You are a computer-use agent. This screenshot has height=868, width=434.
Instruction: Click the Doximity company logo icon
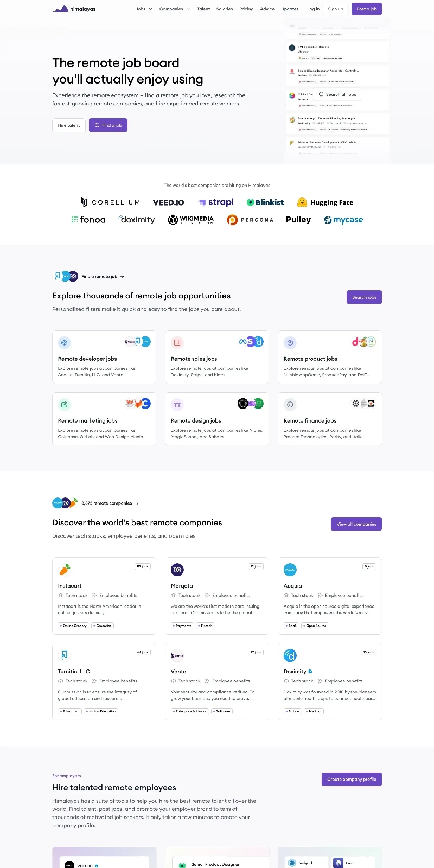coord(290,655)
